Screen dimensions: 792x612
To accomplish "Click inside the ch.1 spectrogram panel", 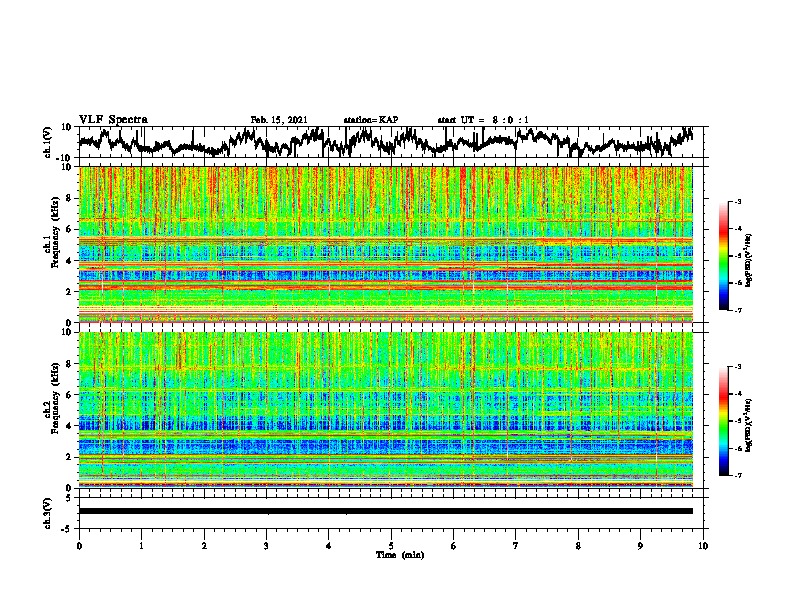I will (386, 244).
